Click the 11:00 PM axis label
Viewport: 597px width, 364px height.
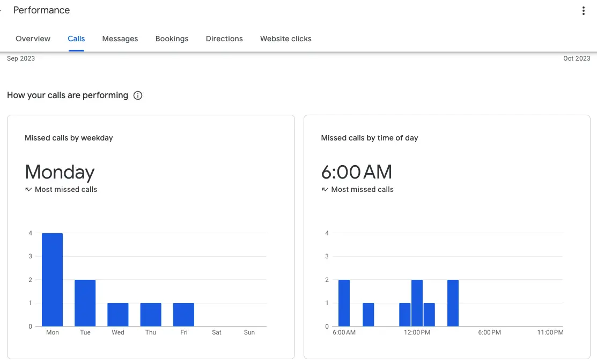tap(550, 332)
